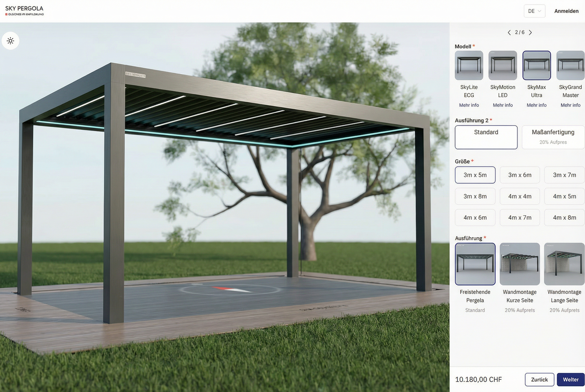Open Mehr info under SkyLite ECG
The image size is (585, 392).
469,105
